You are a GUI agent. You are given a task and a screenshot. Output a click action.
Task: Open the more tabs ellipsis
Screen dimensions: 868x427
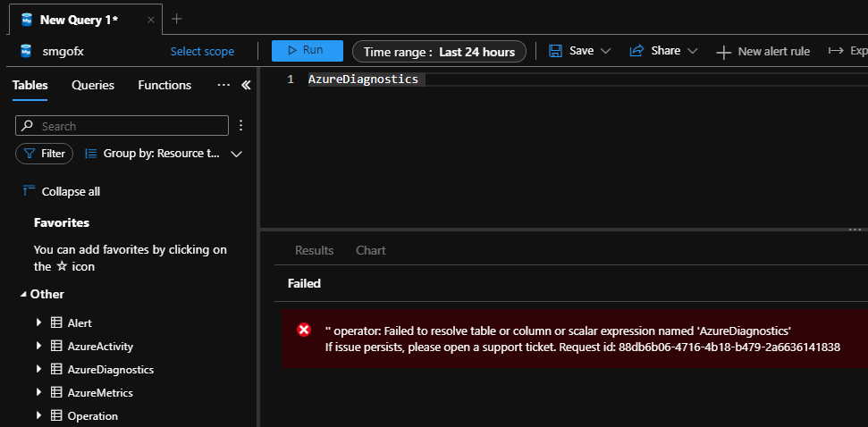[x=223, y=85]
